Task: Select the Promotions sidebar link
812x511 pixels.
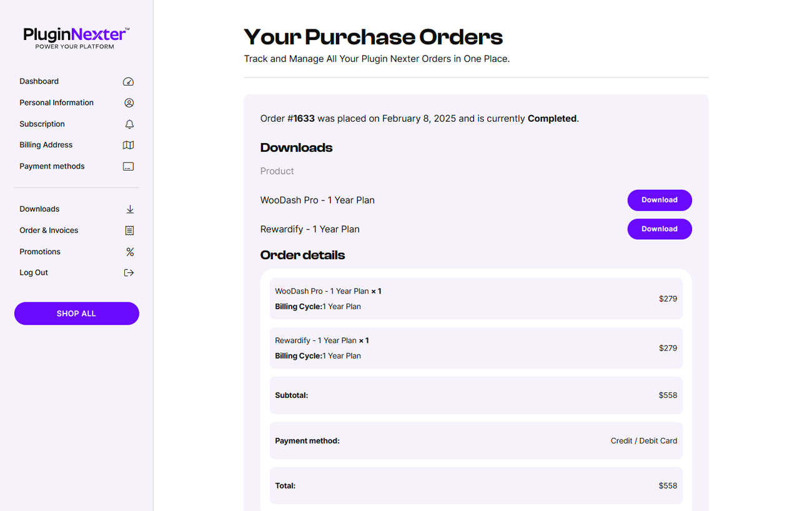Action: point(40,252)
